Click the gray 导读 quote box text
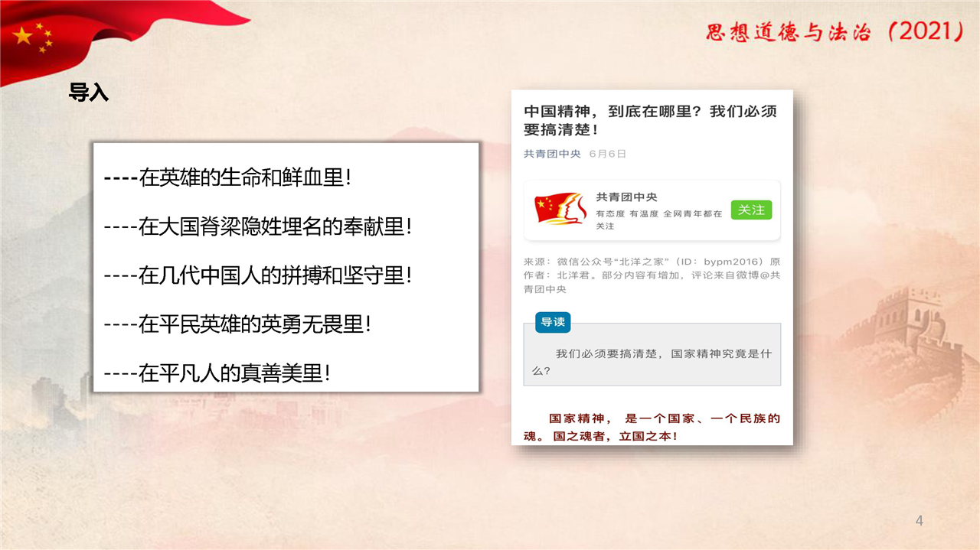This screenshot has height=550, width=980. pos(652,362)
